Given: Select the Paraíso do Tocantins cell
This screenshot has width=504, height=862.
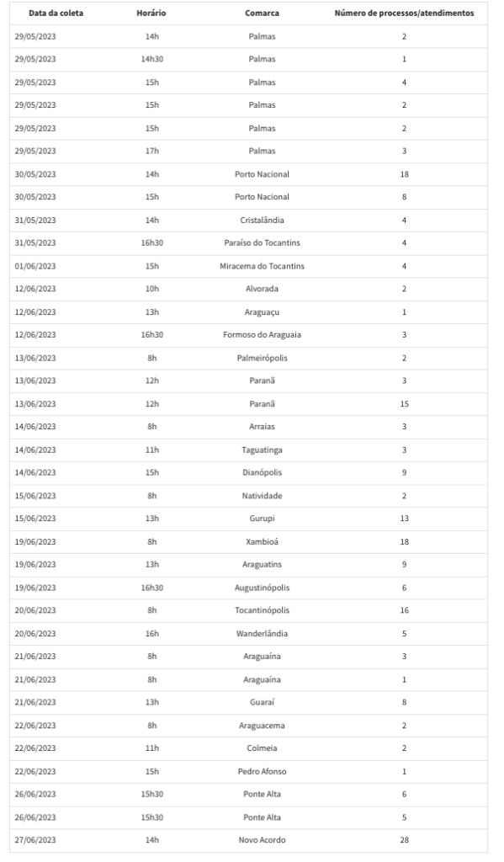Looking at the screenshot, I should (263, 243).
